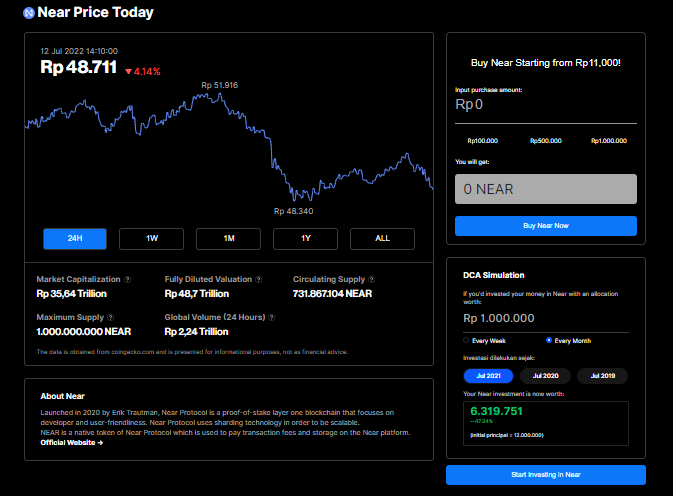Click DCA result value 6.319.751
Viewport: 673px width, 496px height.
pos(497,411)
